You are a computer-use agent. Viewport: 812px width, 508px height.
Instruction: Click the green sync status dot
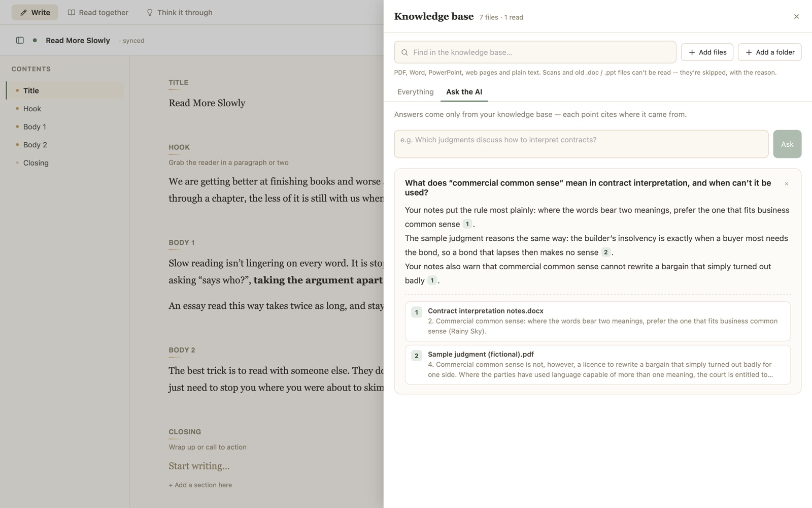coord(35,40)
